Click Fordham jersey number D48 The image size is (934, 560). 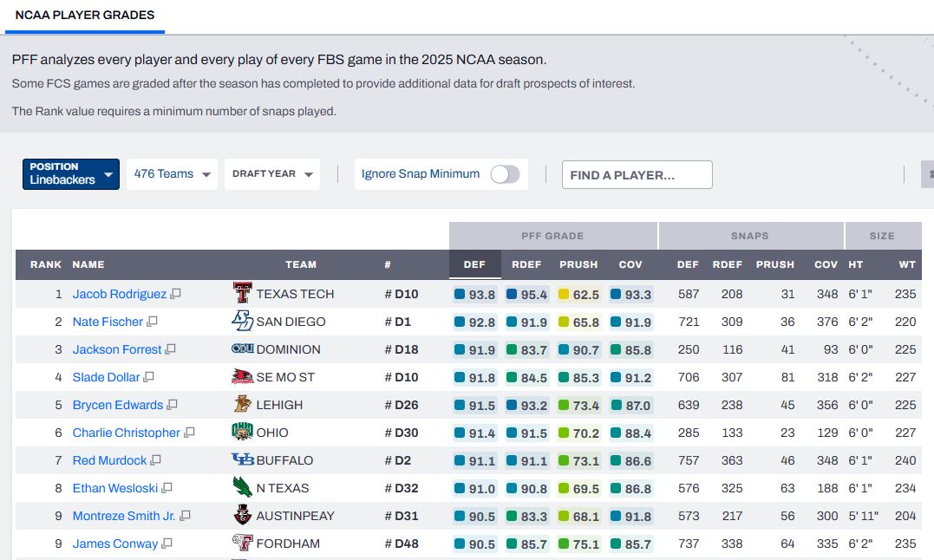tap(402, 544)
